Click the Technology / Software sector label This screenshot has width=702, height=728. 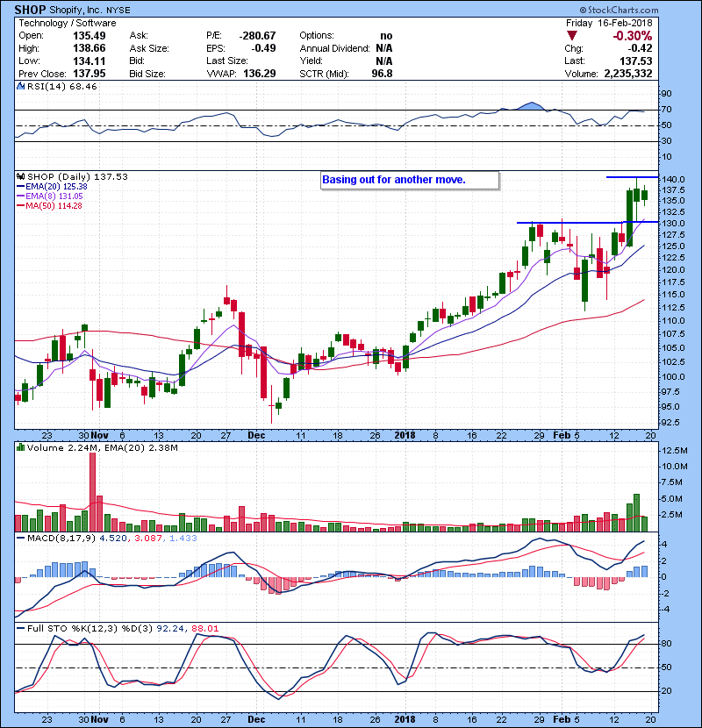click(x=68, y=23)
